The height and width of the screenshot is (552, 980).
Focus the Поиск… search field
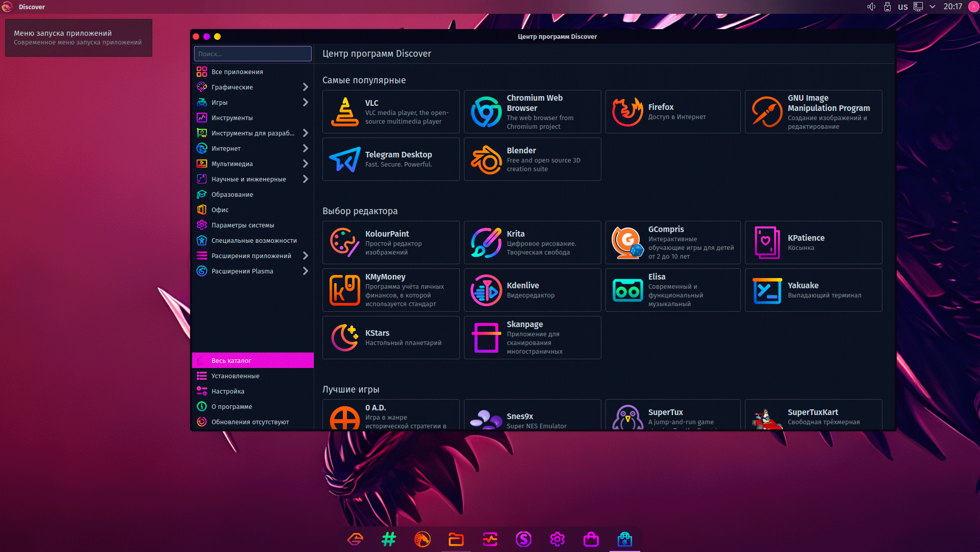tap(253, 54)
